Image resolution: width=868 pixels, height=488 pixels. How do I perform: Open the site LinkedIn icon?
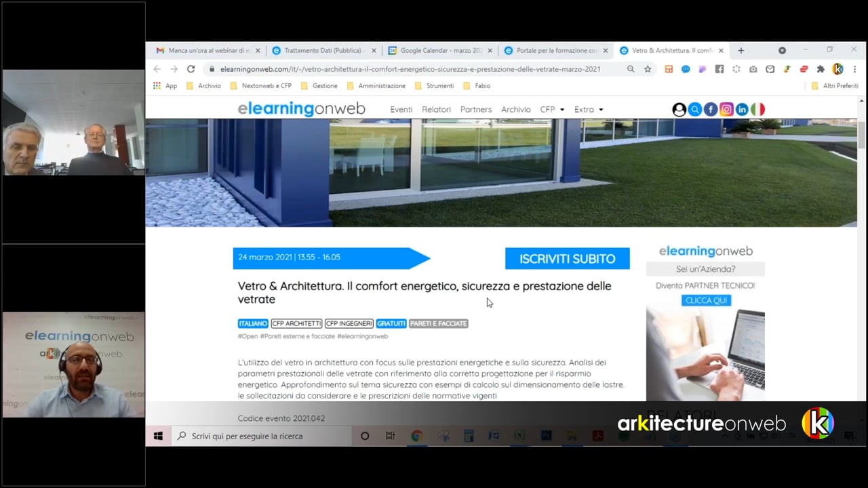(x=742, y=109)
